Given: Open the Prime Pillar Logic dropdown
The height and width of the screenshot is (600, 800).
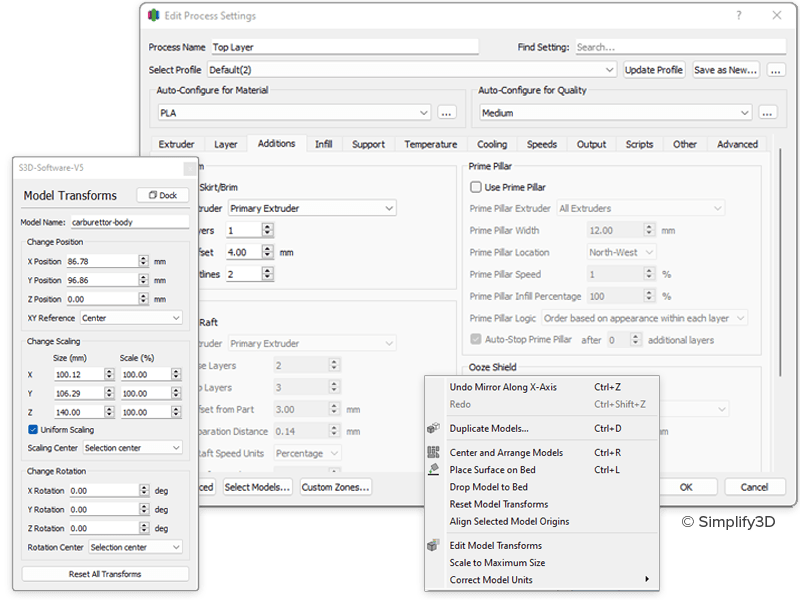Looking at the screenshot, I should click(x=644, y=318).
